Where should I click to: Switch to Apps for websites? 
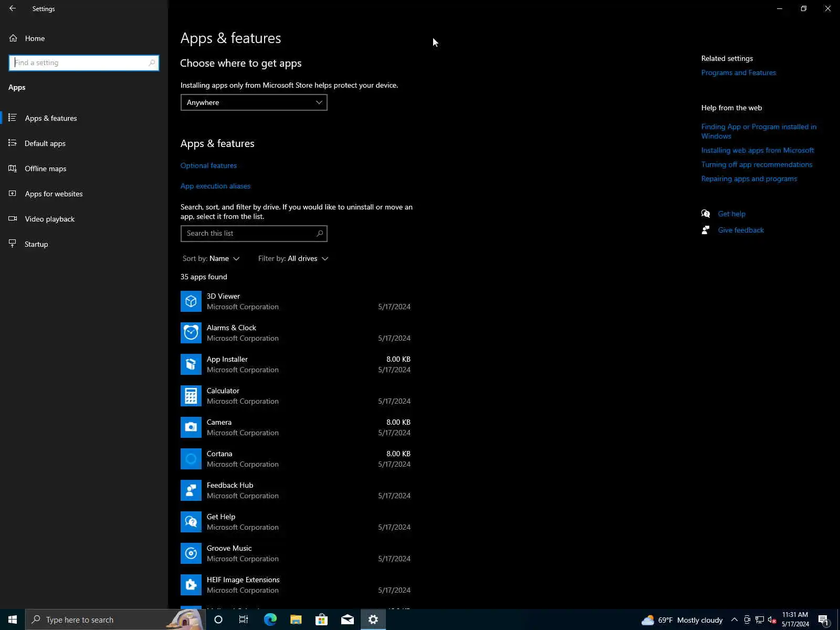click(84, 194)
